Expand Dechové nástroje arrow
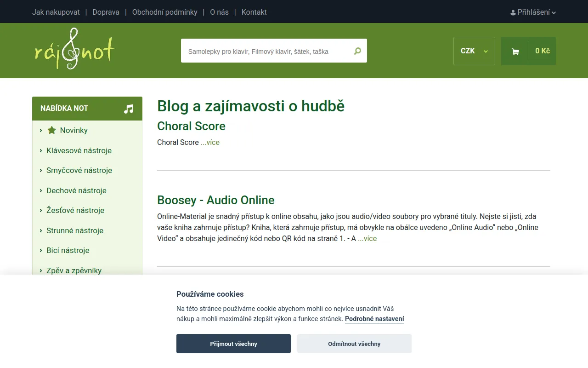 [41, 190]
